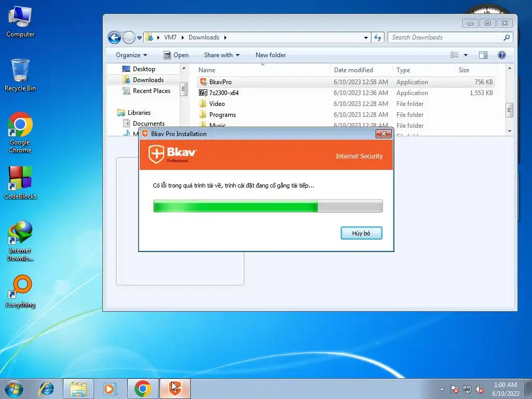This screenshot has width=532, height=399.
Task: Click Downloads in the address breadcrumb
Action: pyautogui.click(x=204, y=37)
